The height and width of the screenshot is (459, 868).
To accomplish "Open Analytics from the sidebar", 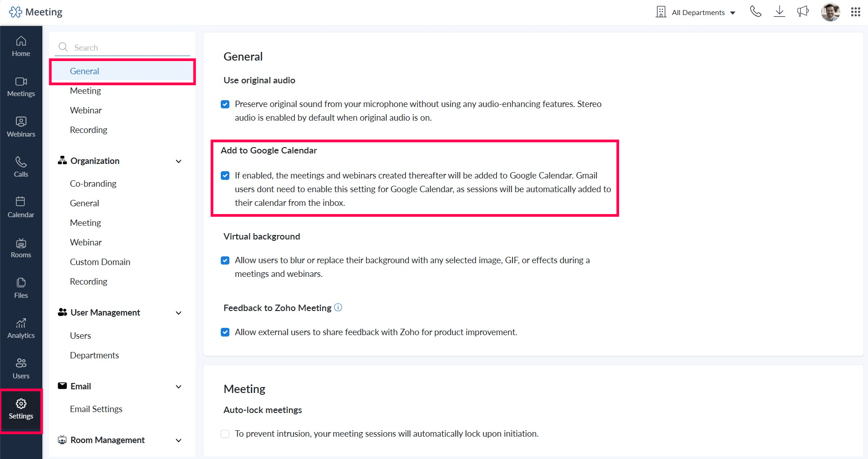I will [21, 328].
